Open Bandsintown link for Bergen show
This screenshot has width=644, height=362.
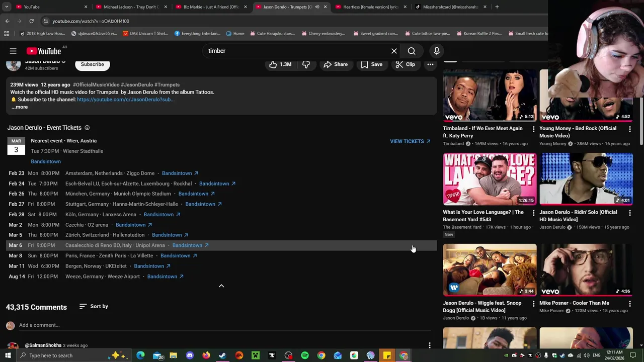(152, 266)
